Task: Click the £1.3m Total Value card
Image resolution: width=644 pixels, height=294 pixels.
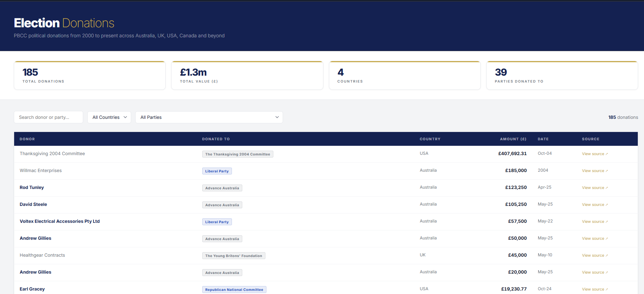Action: [x=247, y=75]
